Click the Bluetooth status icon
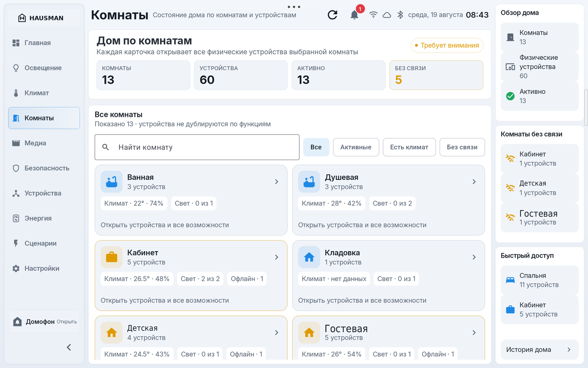588x368 pixels. click(x=400, y=15)
